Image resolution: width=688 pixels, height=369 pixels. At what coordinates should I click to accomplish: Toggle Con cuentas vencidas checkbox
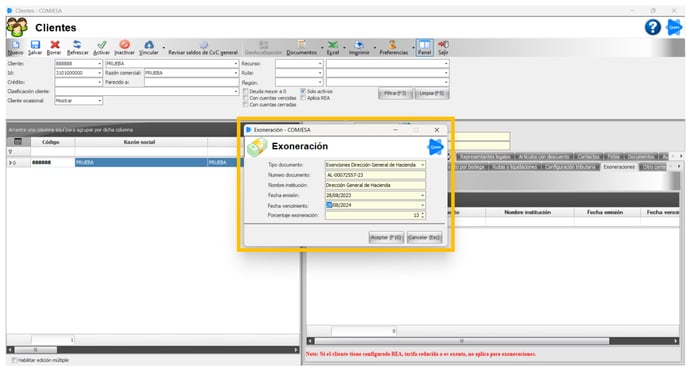coord(246,98)
